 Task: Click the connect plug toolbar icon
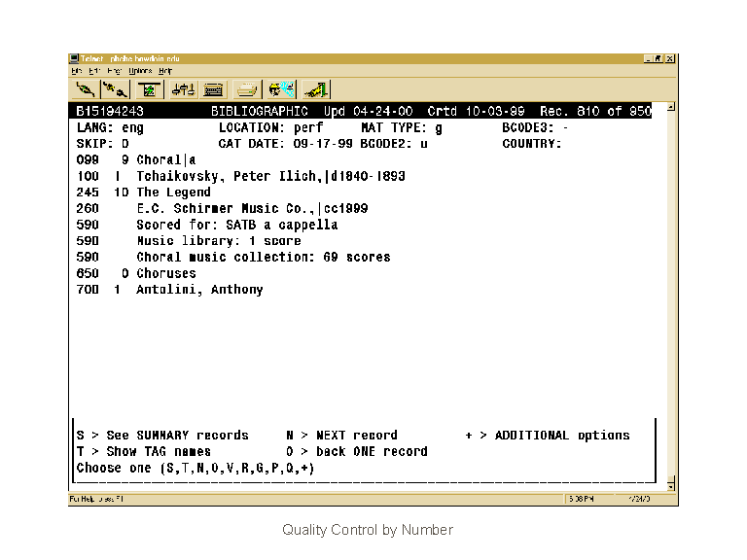86,89
